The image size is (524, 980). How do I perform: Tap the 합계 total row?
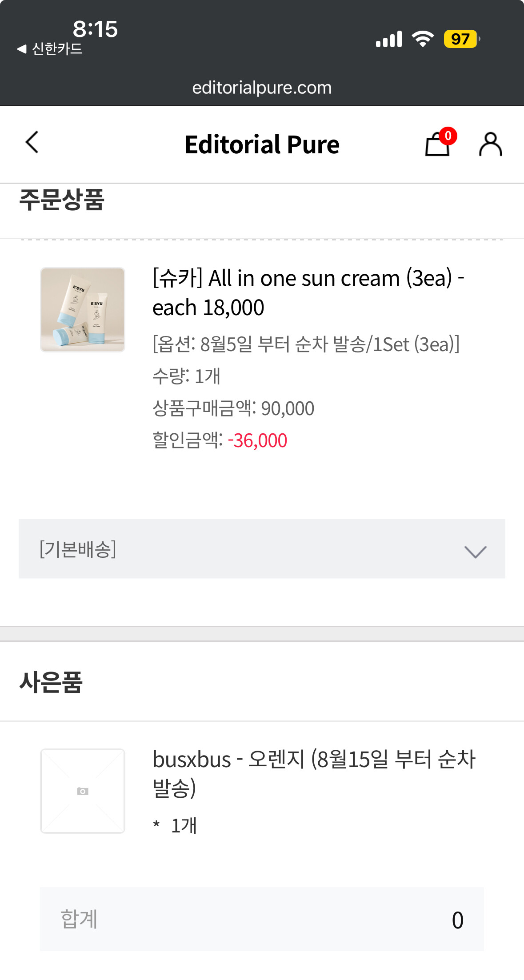(x=261, y=919)
